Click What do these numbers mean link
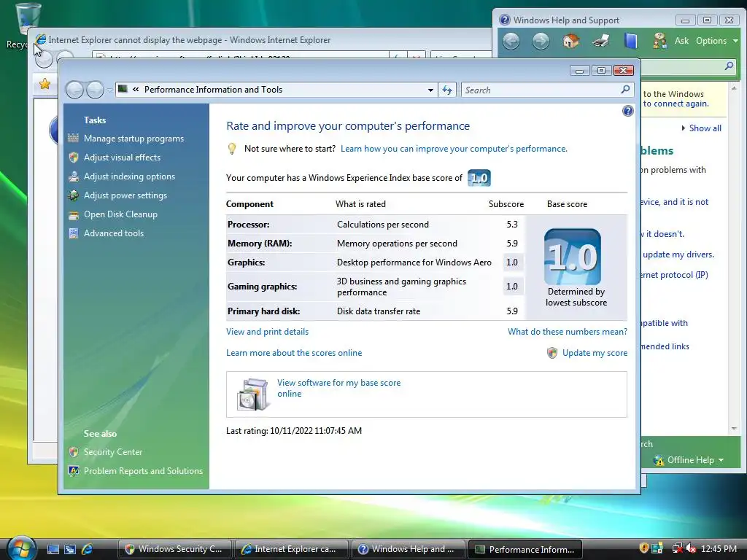 click(568, 332)
